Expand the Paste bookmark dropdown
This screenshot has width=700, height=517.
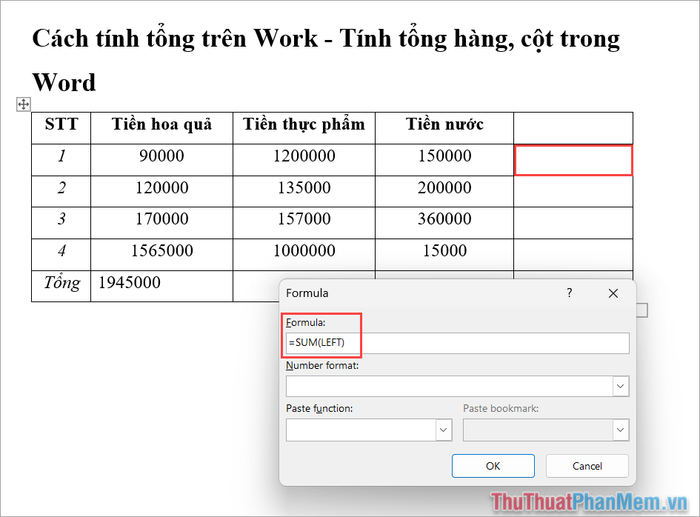click(x=620, y=429)
